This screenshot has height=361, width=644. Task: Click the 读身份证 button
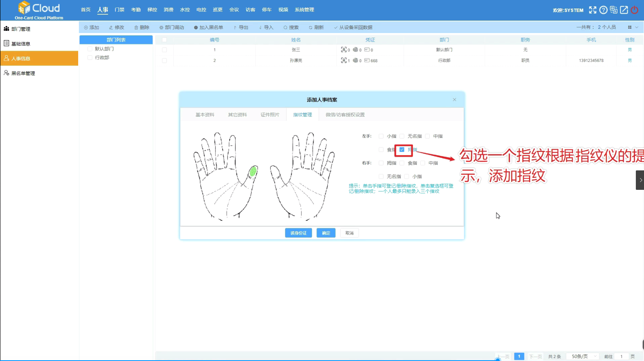point(299,233)
